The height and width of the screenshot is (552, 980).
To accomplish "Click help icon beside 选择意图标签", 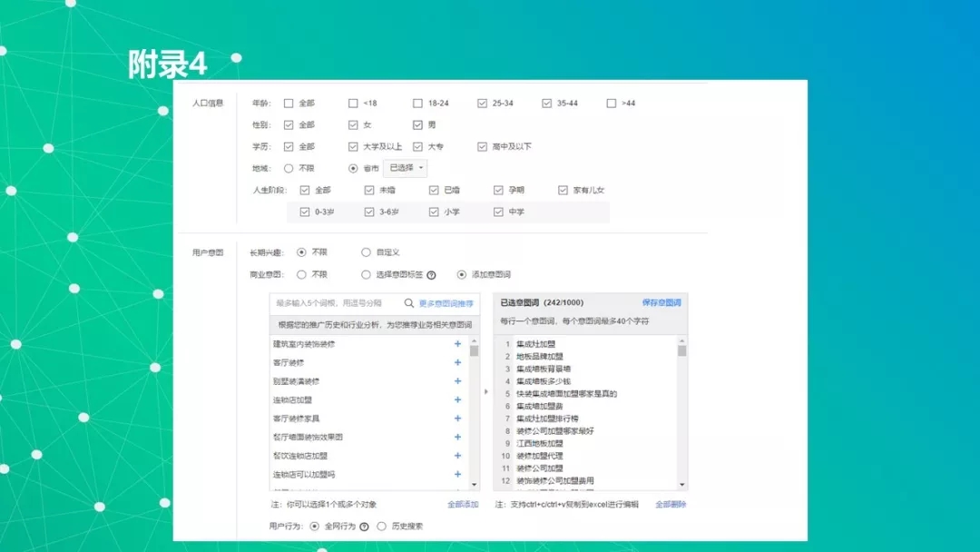I will [431, 274].
